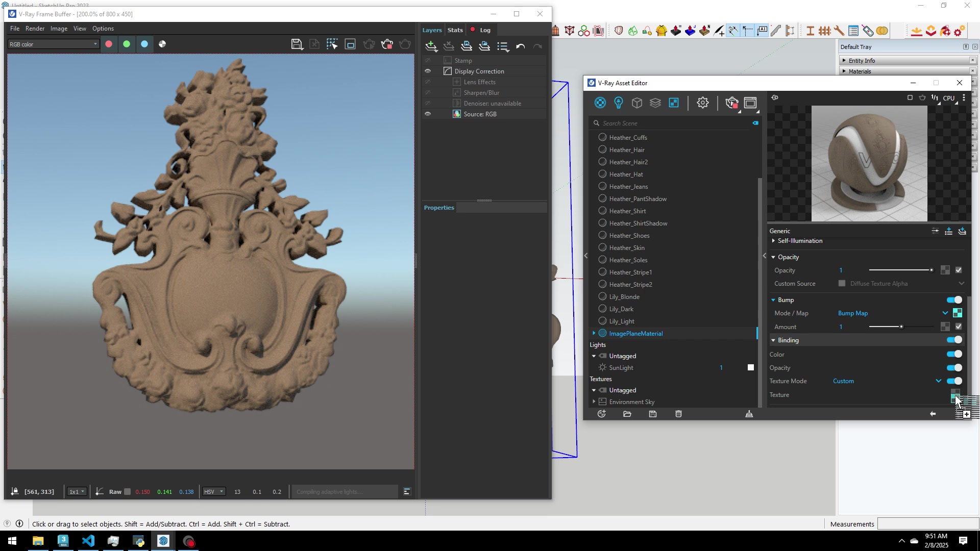Undo last frame buffer adjustment
980x551 pixels.
point(521,46)
